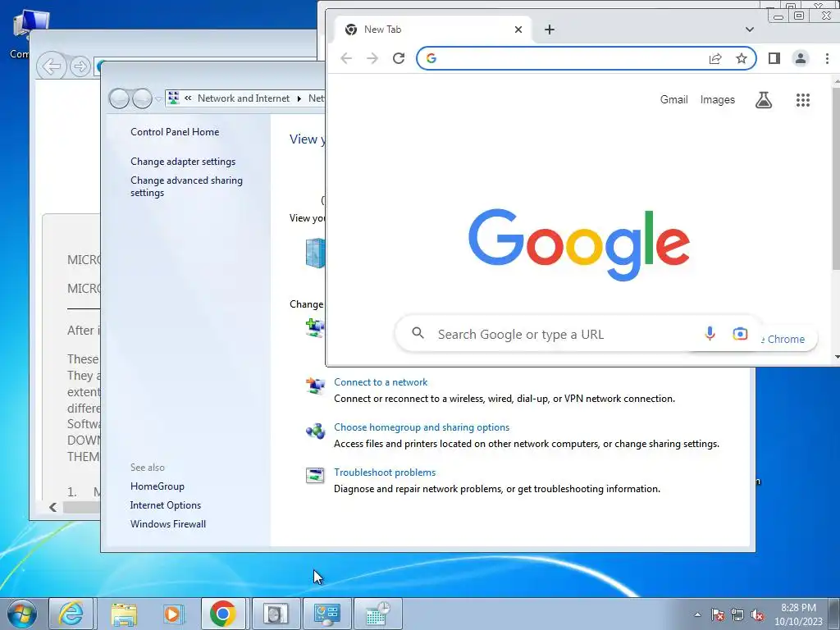Open network tray icon
840x630 pixels.
737,614
